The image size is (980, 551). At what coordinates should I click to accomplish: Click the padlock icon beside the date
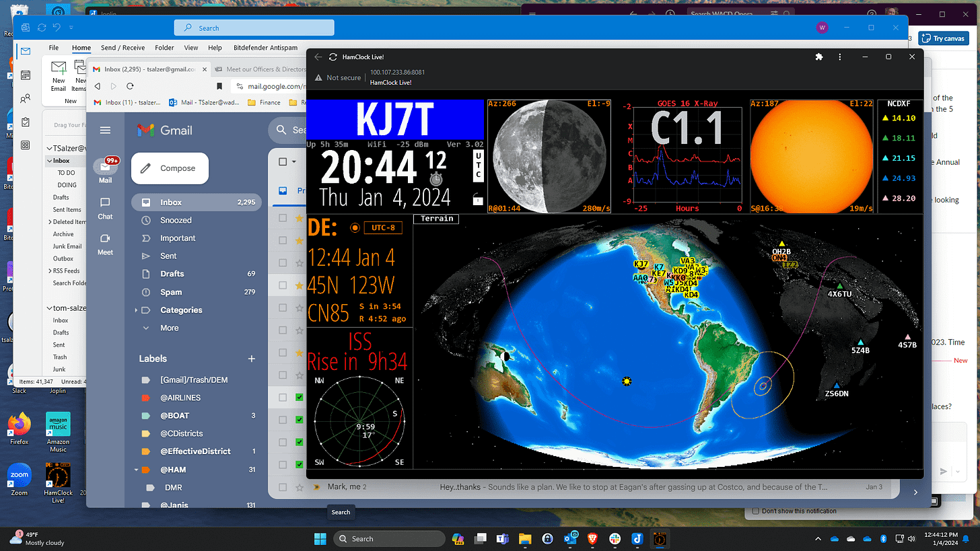pos(477,199)
